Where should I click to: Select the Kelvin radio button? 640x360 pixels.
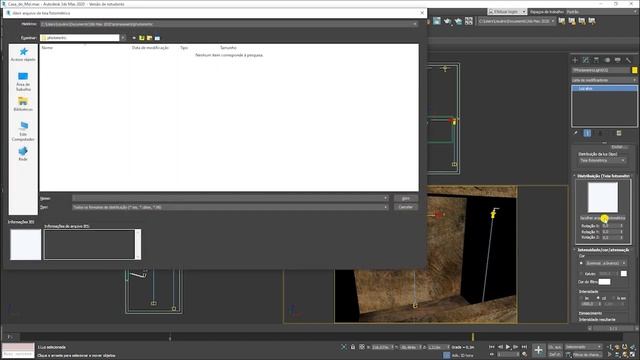pos(581,273)
